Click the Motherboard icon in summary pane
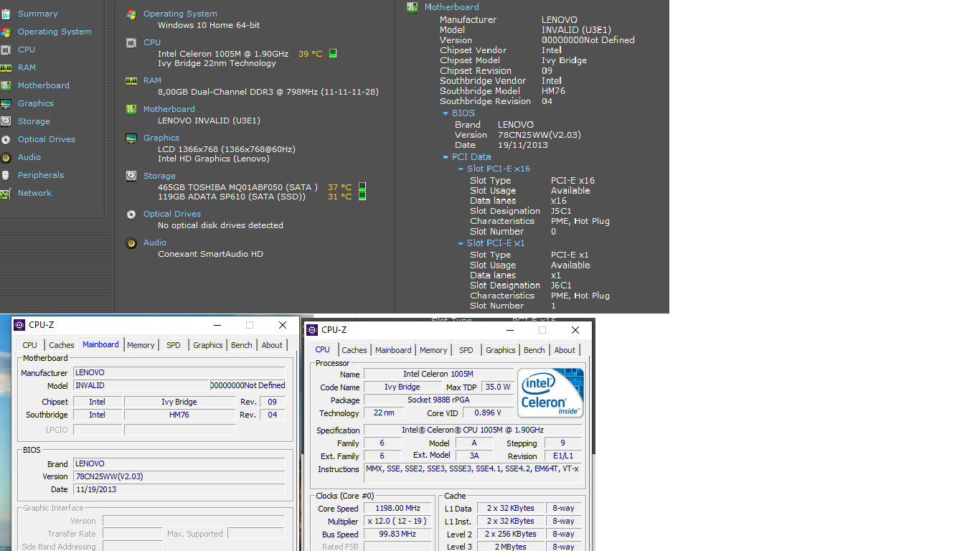Viewport: 980px width, 551px height. tap(131, 109)
